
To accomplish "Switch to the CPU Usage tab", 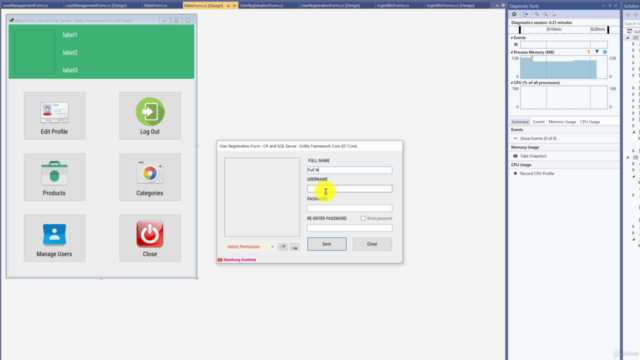I will [590, 122].
